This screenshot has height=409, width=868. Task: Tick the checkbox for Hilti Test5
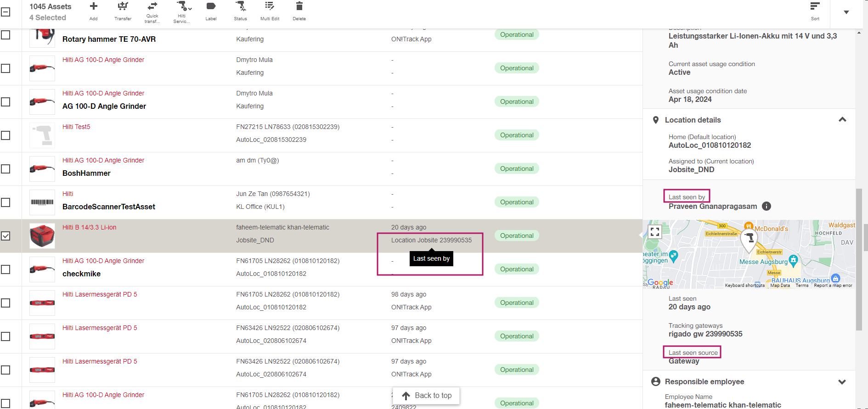(x=6, y=135)
